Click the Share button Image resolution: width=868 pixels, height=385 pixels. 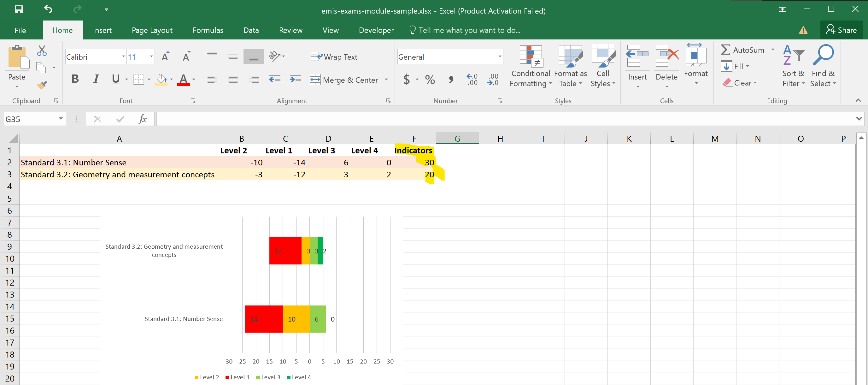(841, 30)
